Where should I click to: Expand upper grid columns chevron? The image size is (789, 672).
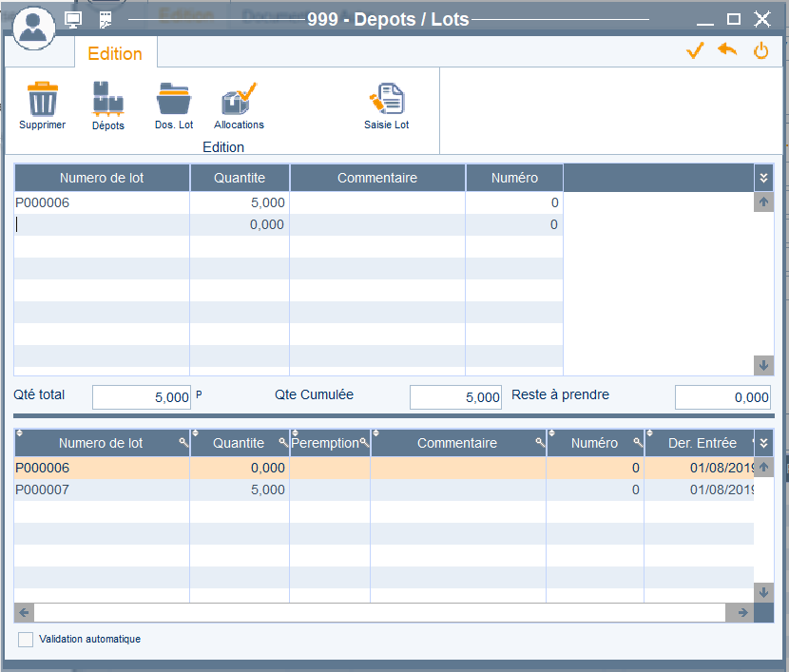tap(763, 178)
